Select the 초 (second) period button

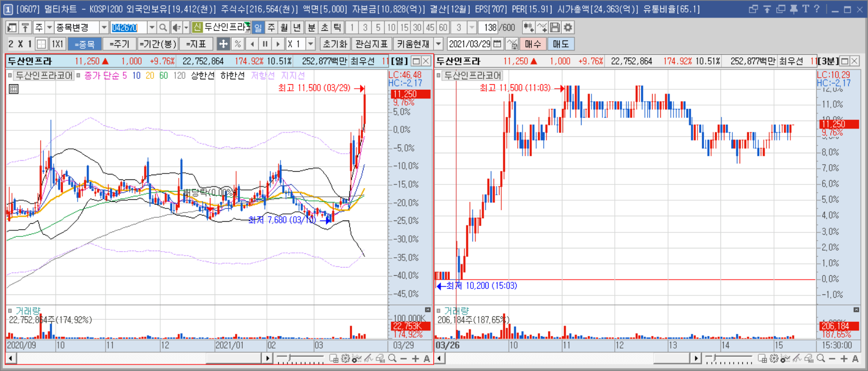325,27
